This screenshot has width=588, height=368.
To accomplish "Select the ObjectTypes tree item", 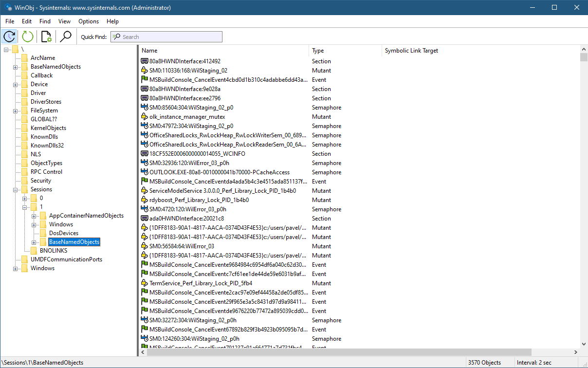I will pyautogui.click(x=46, y=163).
